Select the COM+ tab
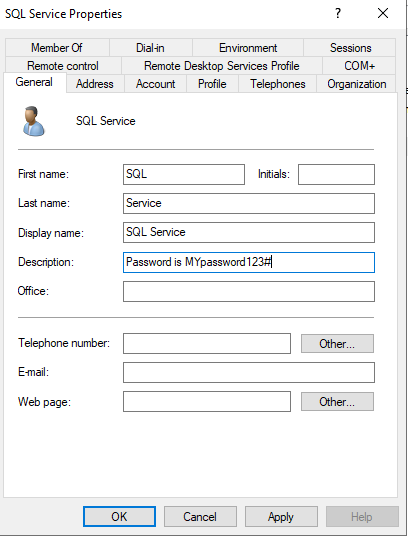Screen dimensions: 408x537 [x=359, y=65]
